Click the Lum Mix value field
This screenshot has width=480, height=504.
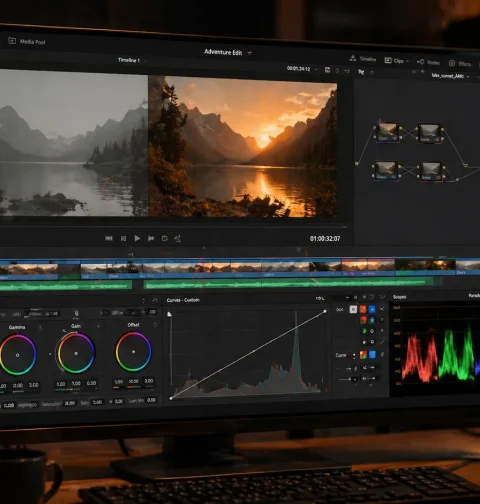pyautogui.click(x=151, y=400)
